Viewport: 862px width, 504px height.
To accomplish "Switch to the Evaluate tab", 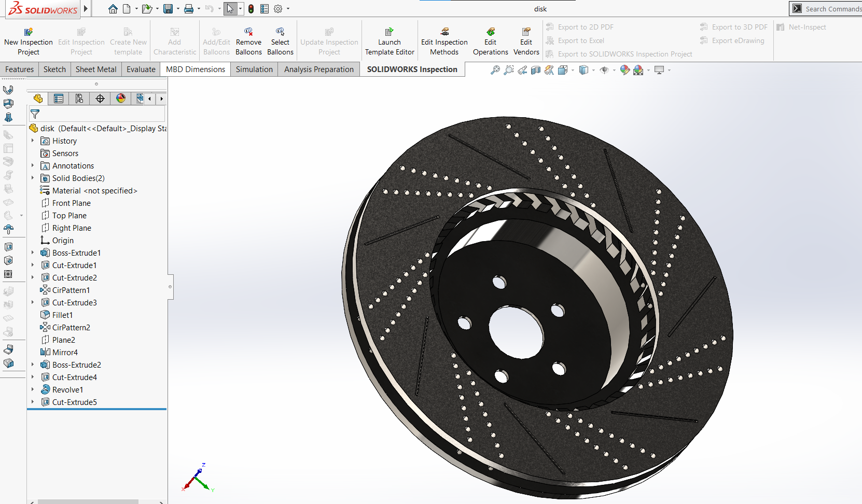I will point(141,69).
